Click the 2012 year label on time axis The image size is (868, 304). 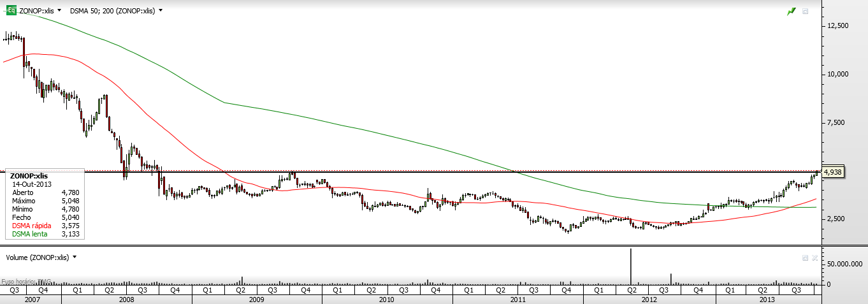(649, 299)
